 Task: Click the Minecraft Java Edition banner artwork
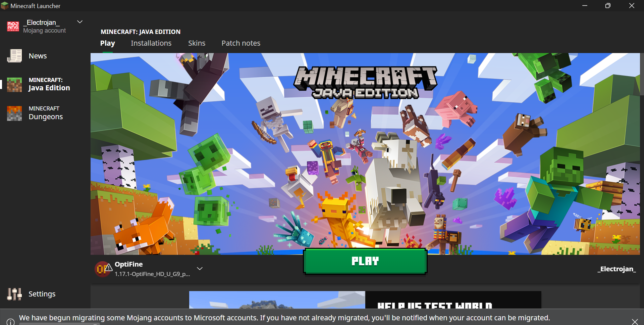365,153
